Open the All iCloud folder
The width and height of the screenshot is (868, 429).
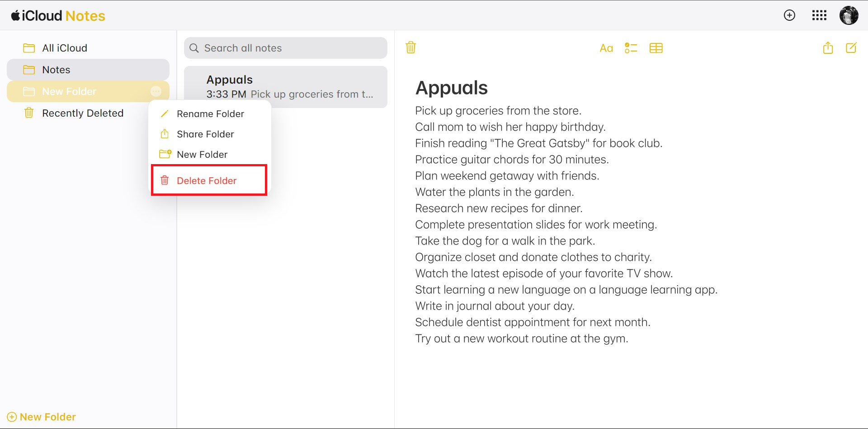coord(65,48)
